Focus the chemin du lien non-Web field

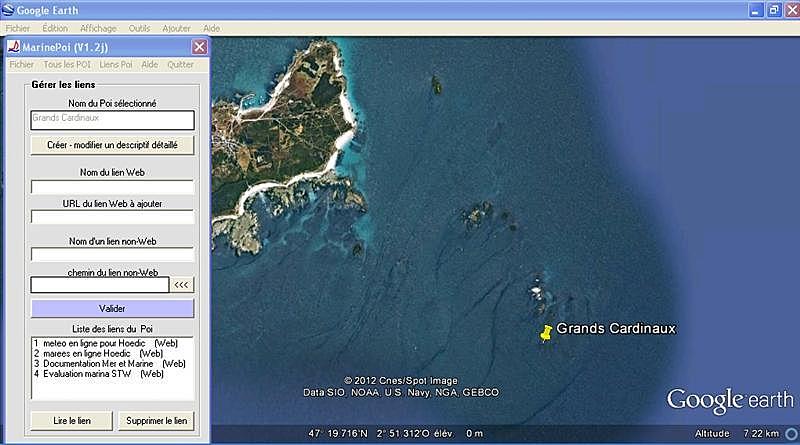[x=99, y=285]
